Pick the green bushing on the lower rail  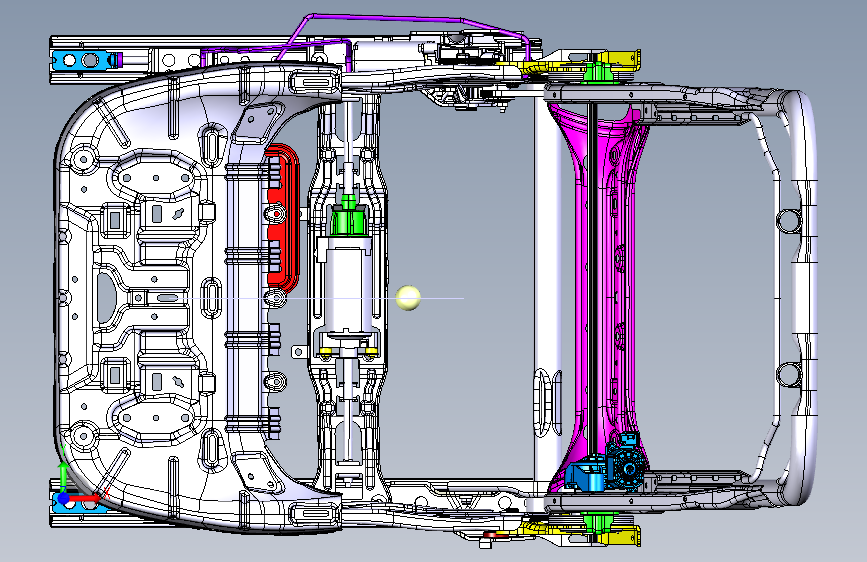[x=598, y=523]
